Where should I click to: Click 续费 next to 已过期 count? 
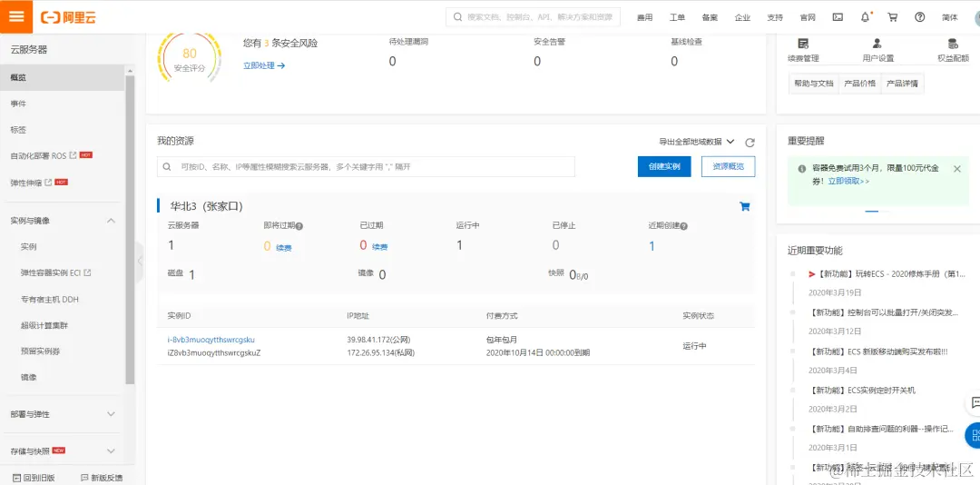pos(380,247)
